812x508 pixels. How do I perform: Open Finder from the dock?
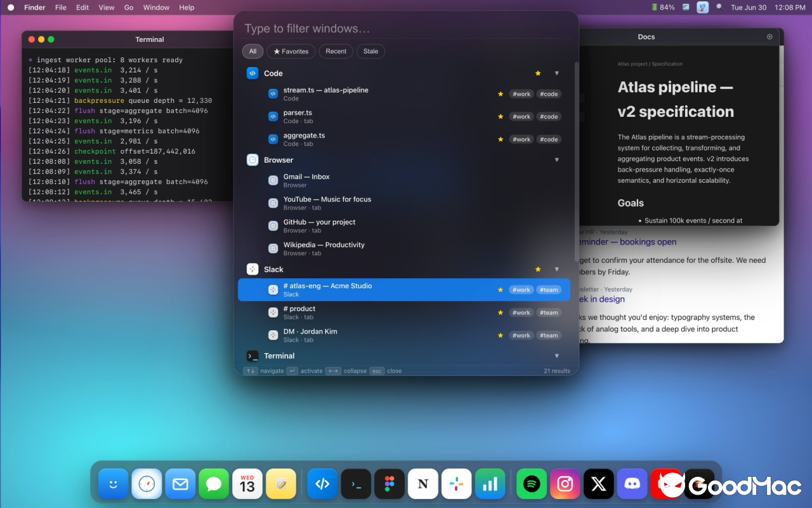114,484
